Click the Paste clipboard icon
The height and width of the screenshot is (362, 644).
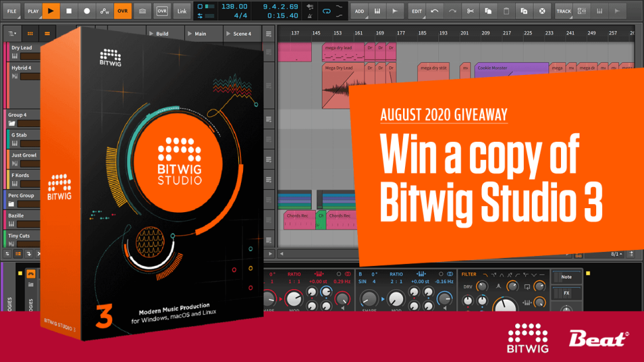pos(507,11)
